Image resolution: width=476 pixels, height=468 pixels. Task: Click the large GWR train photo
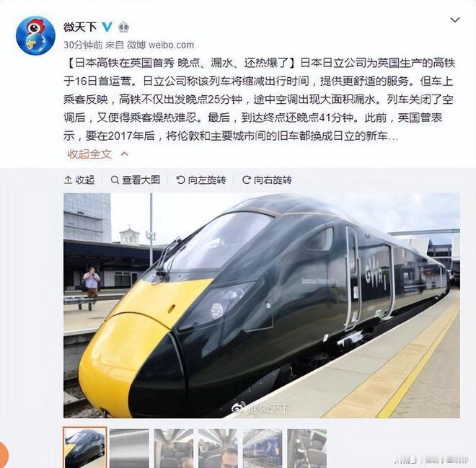point(262,305)
